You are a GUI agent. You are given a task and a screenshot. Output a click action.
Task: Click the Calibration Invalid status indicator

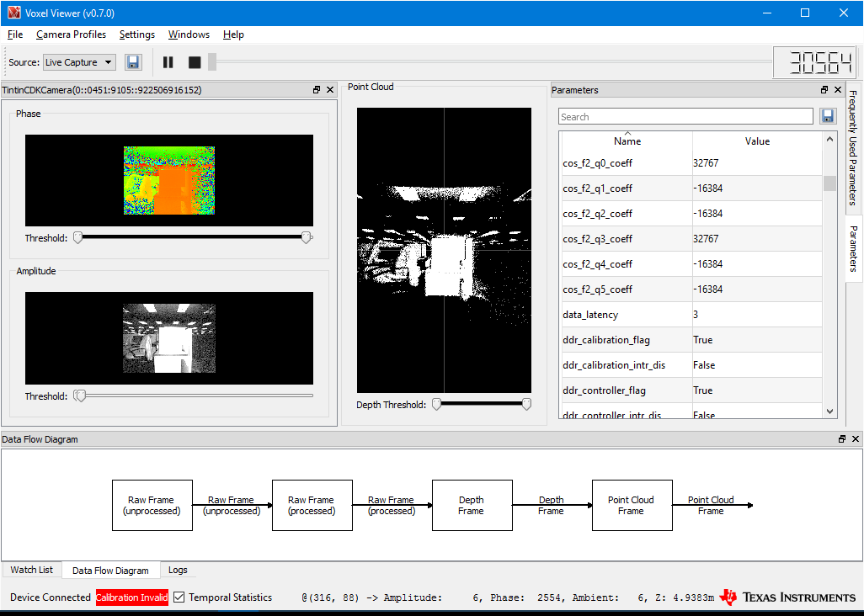tap(131, 597)
